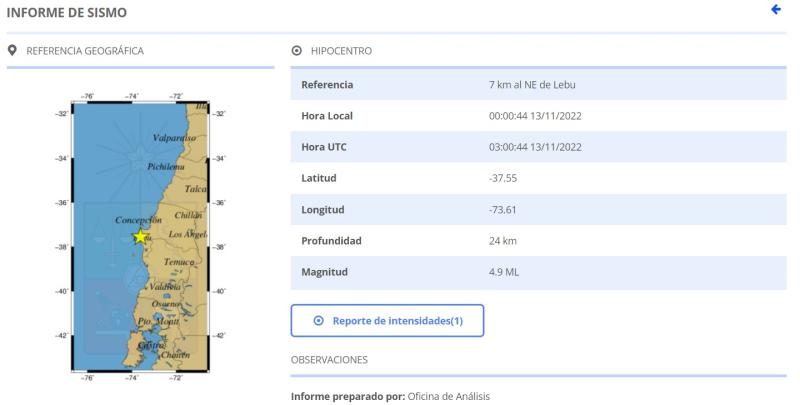Select magnitude value 4.9 ML
The width and height of the screenshot is (800, 405).
(504, 272)
